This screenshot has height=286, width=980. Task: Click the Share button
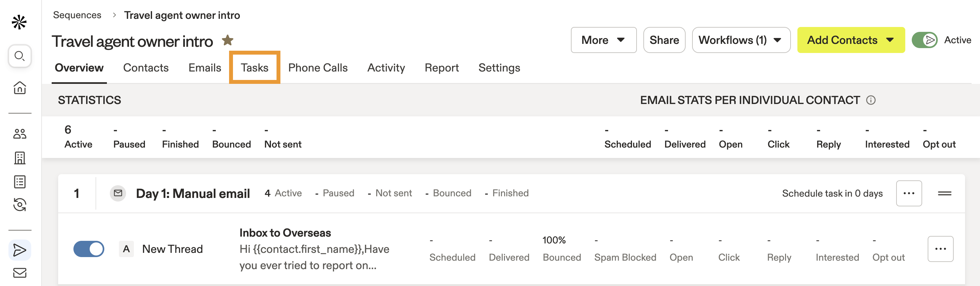tap(664, 40)
